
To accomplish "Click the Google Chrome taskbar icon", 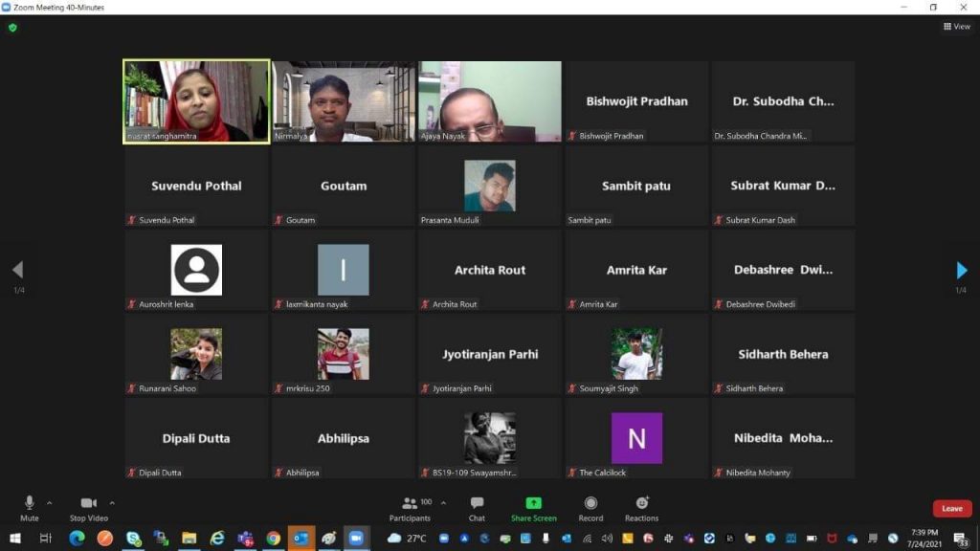I will (274, 539).
